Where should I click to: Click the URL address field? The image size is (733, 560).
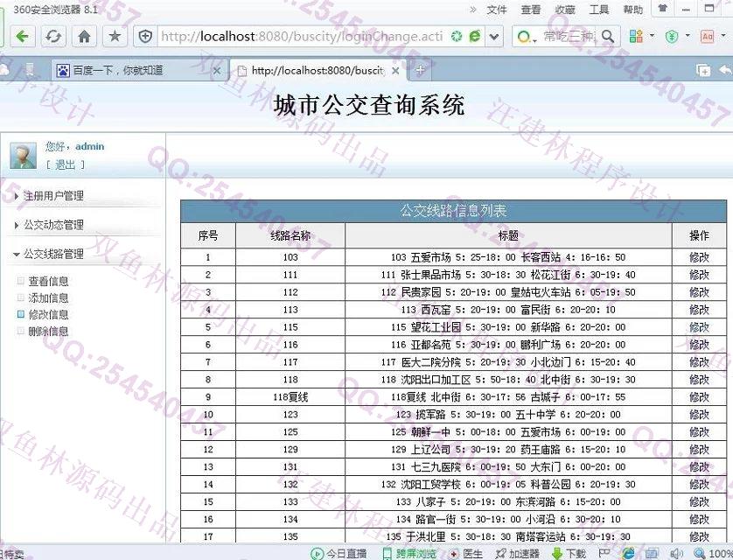(302, 36)
